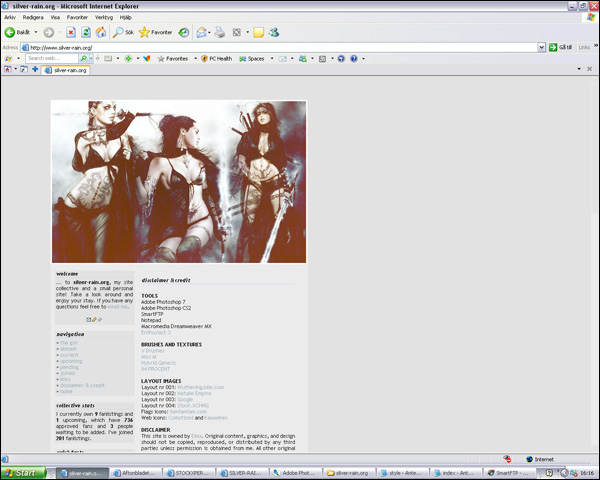Click the fullscreen-style icon beside the printer

coord(237,33)
